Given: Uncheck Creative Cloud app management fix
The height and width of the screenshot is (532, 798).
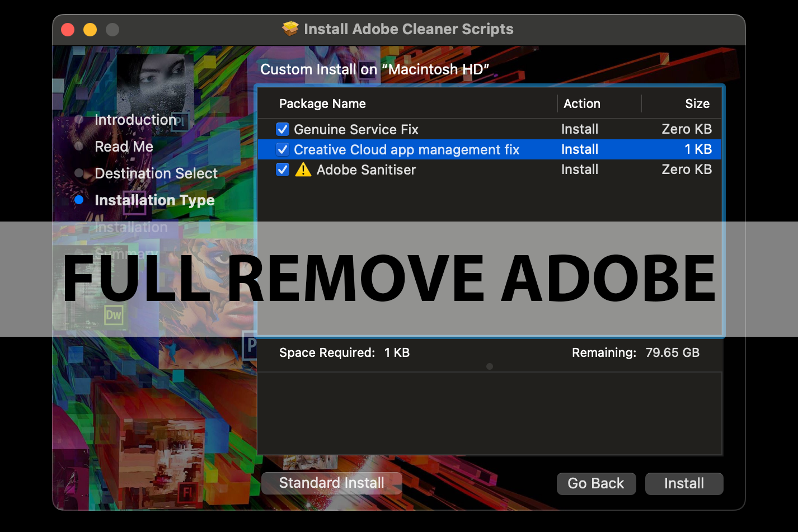Looking at the screenshot, I should (x=283, y=149).
